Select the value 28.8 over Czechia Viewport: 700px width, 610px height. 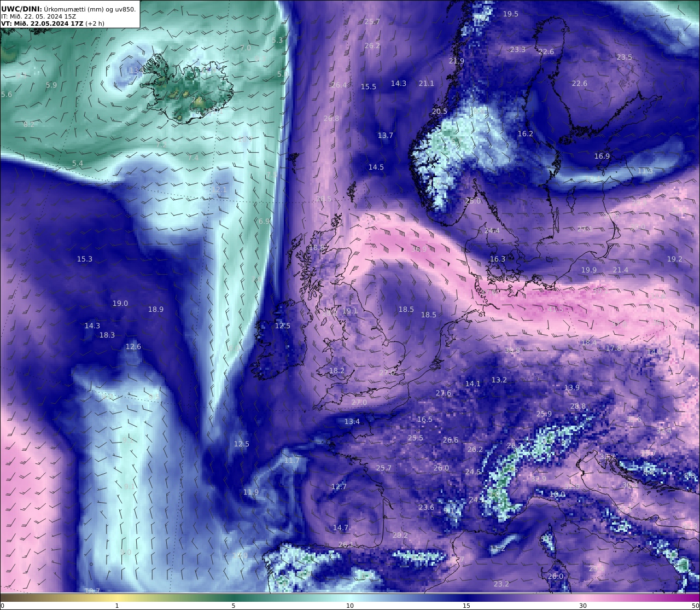577,406
